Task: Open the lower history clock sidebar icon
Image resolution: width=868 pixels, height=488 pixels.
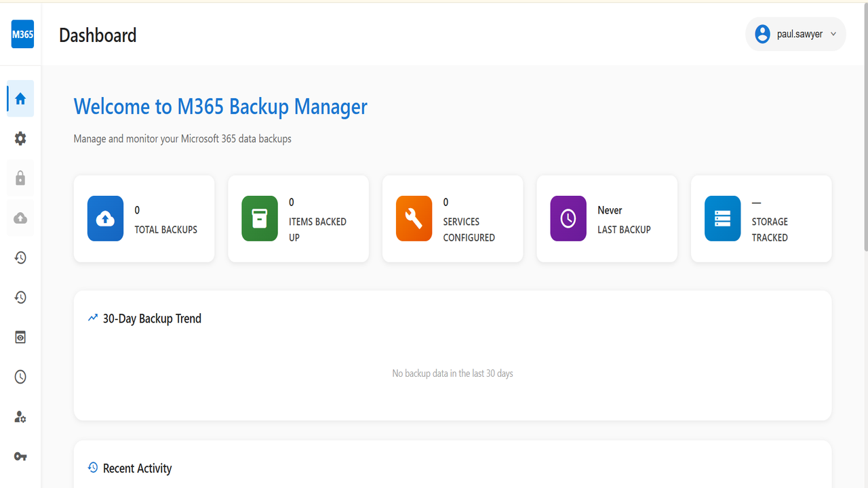Action: (x=20, y=298)
